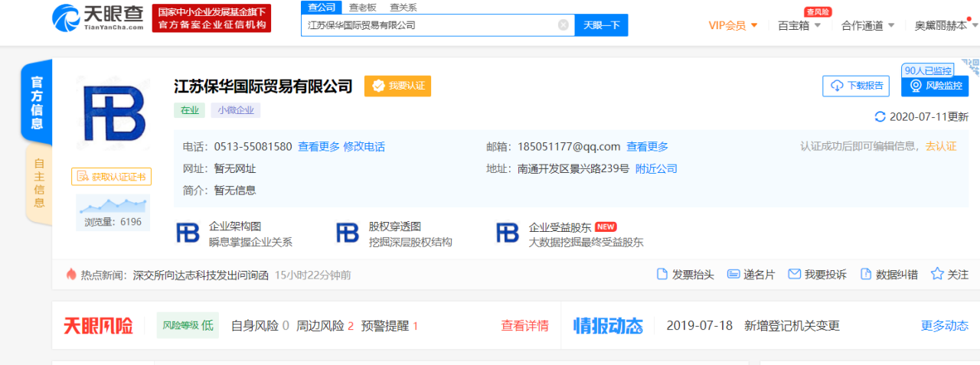Click 自身风险 0
980x365 pixels.
pos(260,326)
